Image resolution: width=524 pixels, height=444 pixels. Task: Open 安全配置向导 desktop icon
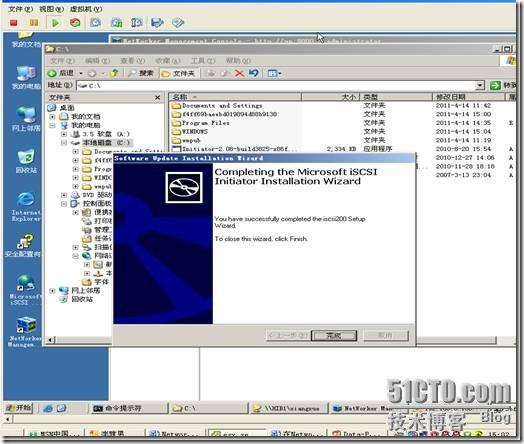click(23, 245)
